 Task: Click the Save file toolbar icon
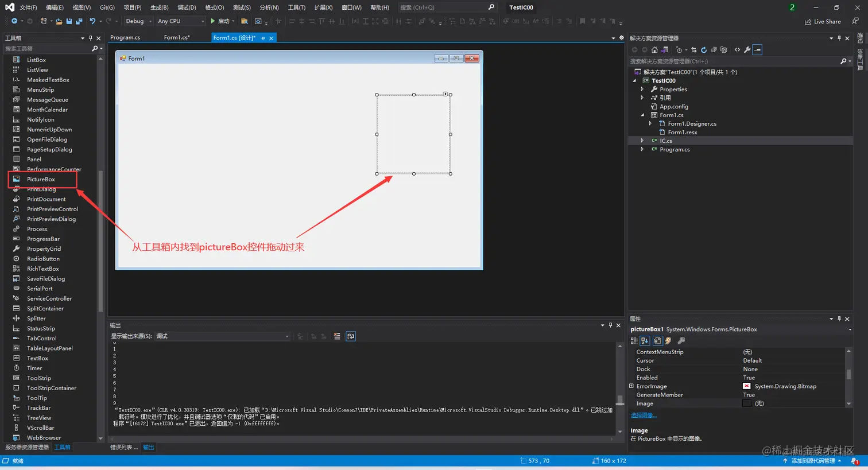(69, 21)
